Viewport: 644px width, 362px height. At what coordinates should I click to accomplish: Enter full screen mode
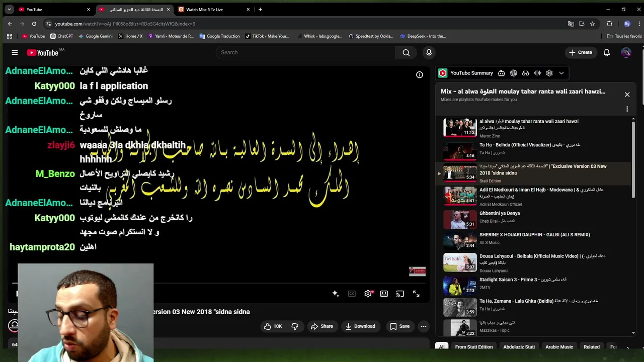pyautogui.click(x=416, y=294)
